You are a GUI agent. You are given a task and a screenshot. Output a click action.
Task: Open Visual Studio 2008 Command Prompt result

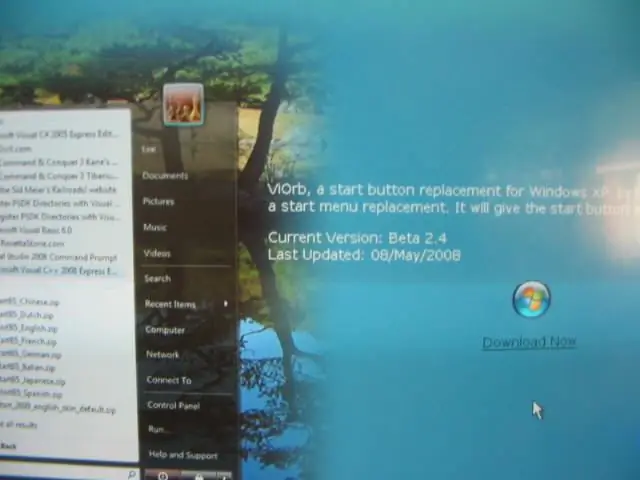(58, 257)
